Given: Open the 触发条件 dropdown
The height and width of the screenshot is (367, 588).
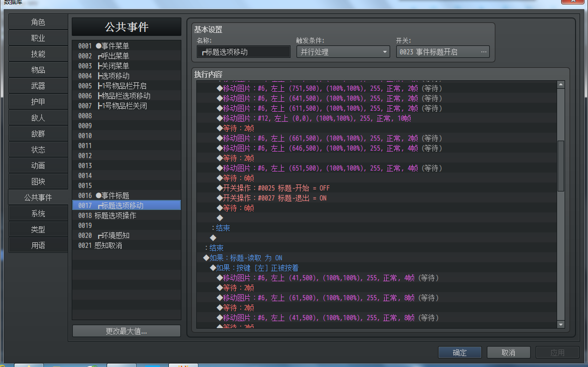Looking at the screenshot, I should [343, 52].
